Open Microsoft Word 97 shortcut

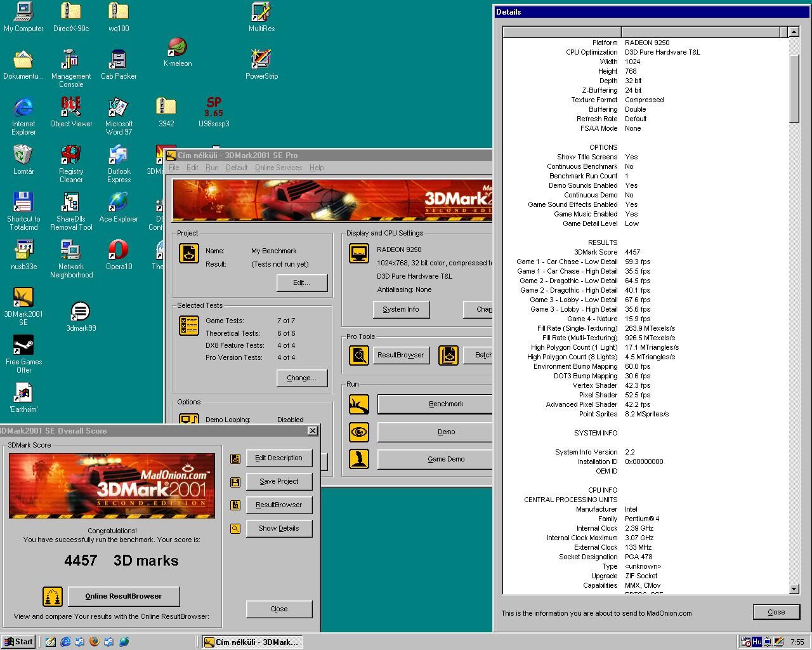(119, 116)
